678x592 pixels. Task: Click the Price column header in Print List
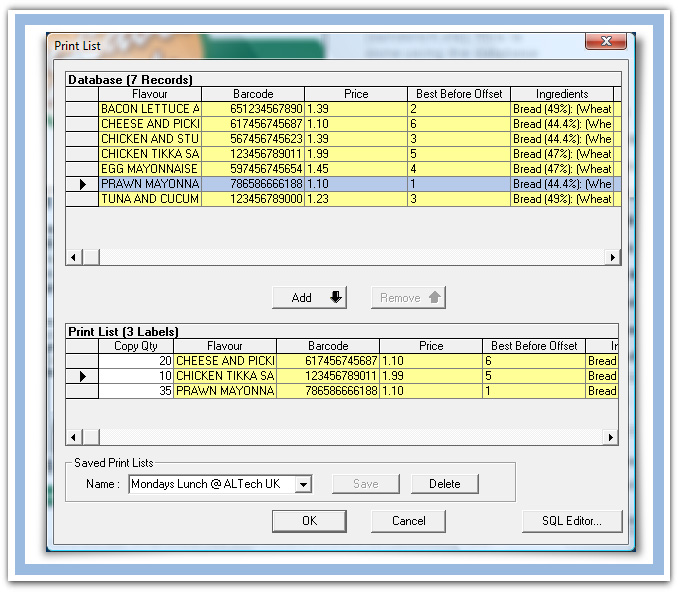click(x=430, y=346)
